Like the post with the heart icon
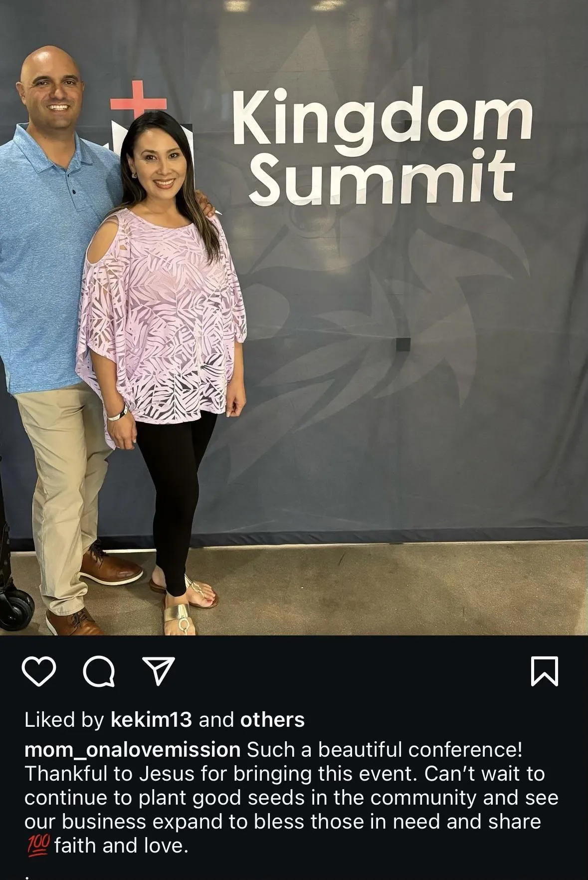 tap(39, 671)
